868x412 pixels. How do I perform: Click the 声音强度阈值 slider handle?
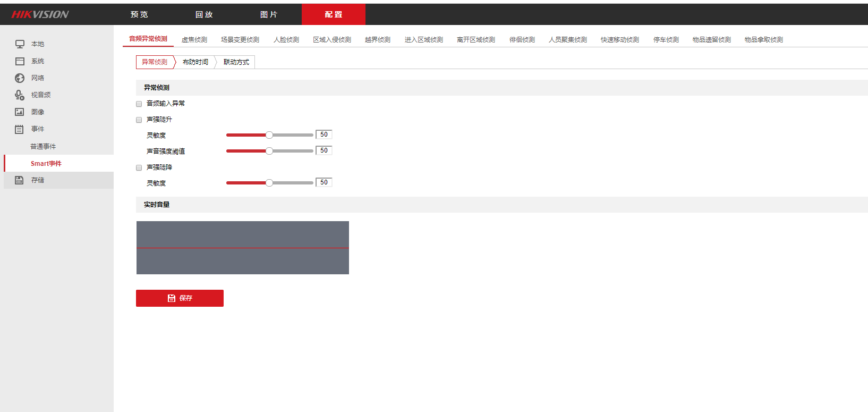click(269, 151)
